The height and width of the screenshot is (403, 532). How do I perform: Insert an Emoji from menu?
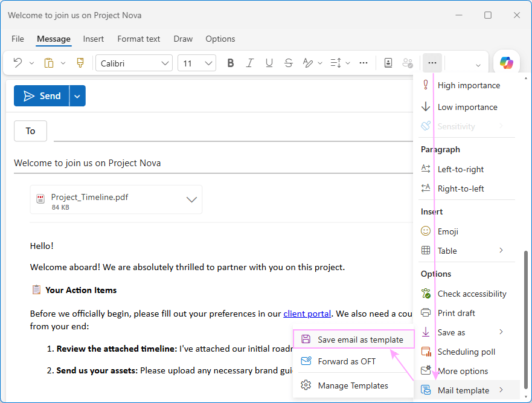point(467,231)
